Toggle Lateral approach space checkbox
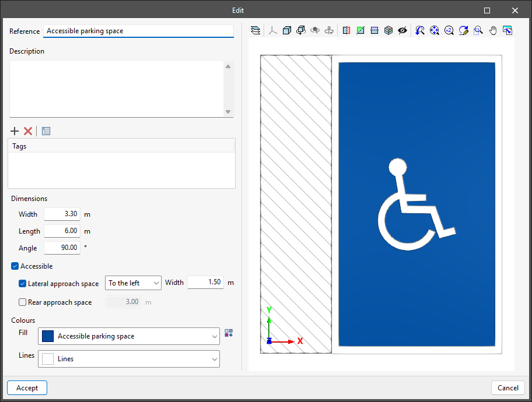The height and width of the screenshot is (402, 532). (22, 284)
